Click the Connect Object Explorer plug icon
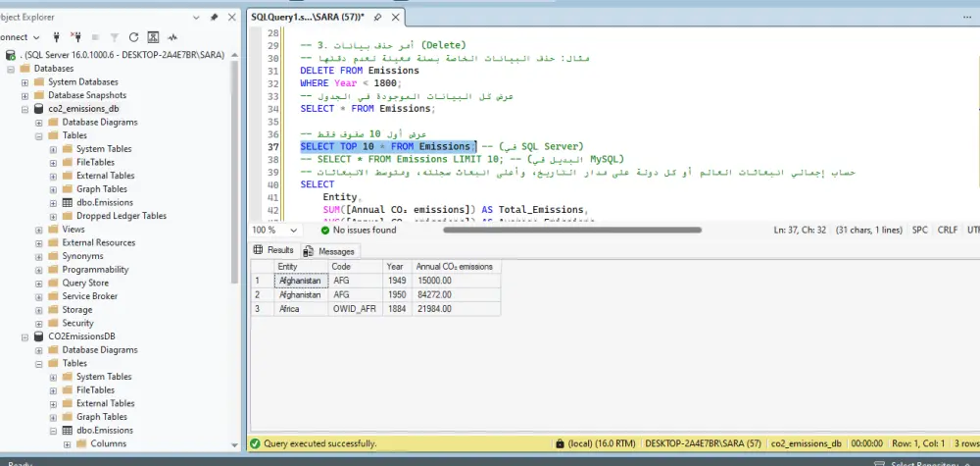Screen dimensions: 980x466 pyautogui.click(x=56, y=37)
